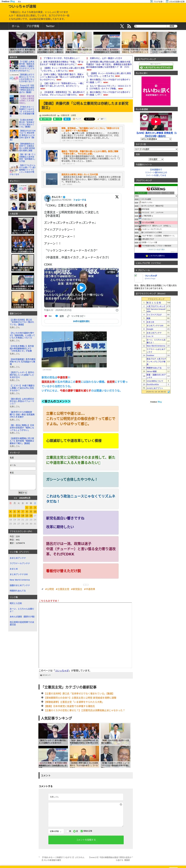Click コメントを投稿する submit button
186x868 pixels.
[86, 840]
